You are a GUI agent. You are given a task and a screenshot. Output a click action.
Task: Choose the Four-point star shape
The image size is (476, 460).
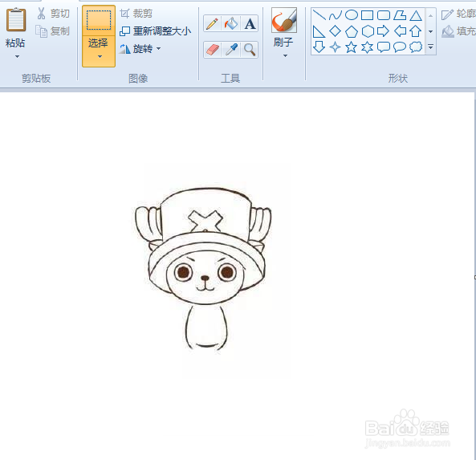[x=336, y=47]
